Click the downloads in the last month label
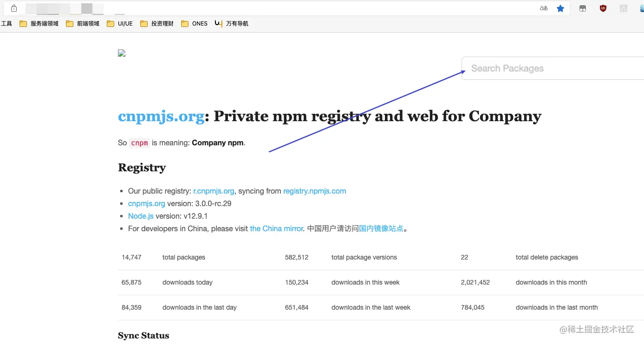 (557, 307)
